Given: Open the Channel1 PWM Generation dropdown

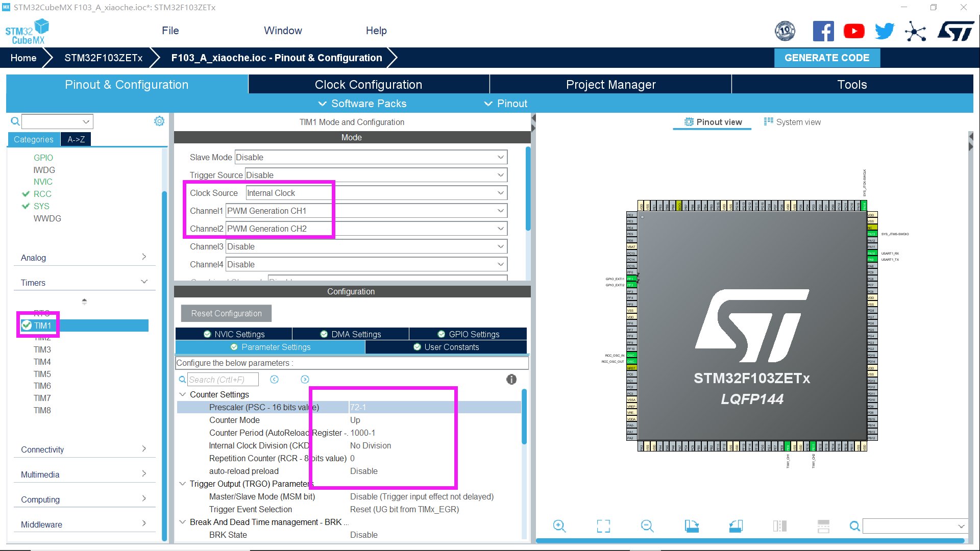Looking at the screenshot, I should (x=366, y=211).
